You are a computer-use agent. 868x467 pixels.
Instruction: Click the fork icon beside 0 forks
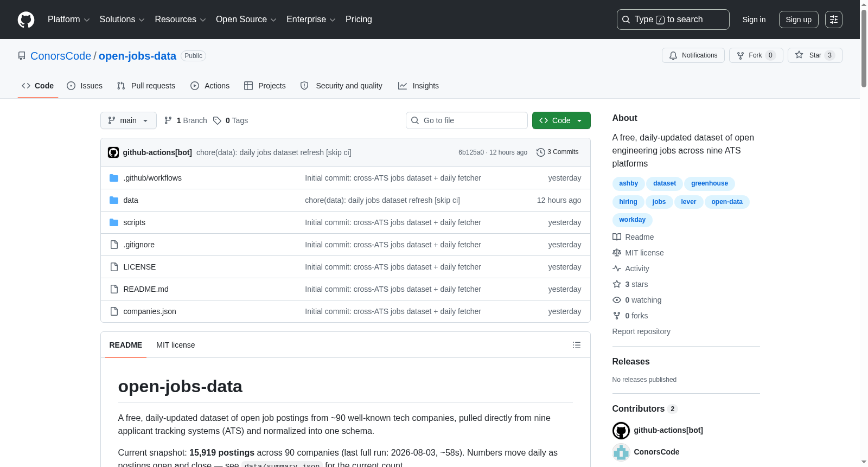pyautogui.click(x=617, y=316)
